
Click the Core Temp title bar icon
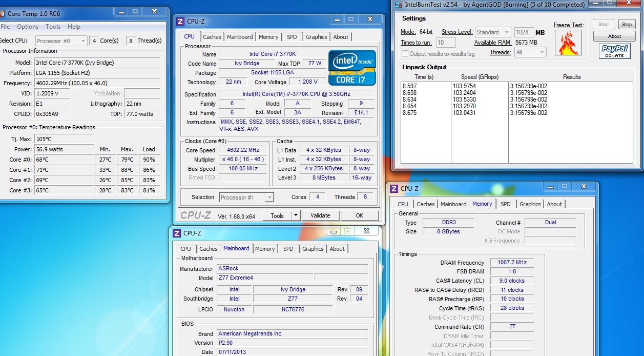pos(2,14)
